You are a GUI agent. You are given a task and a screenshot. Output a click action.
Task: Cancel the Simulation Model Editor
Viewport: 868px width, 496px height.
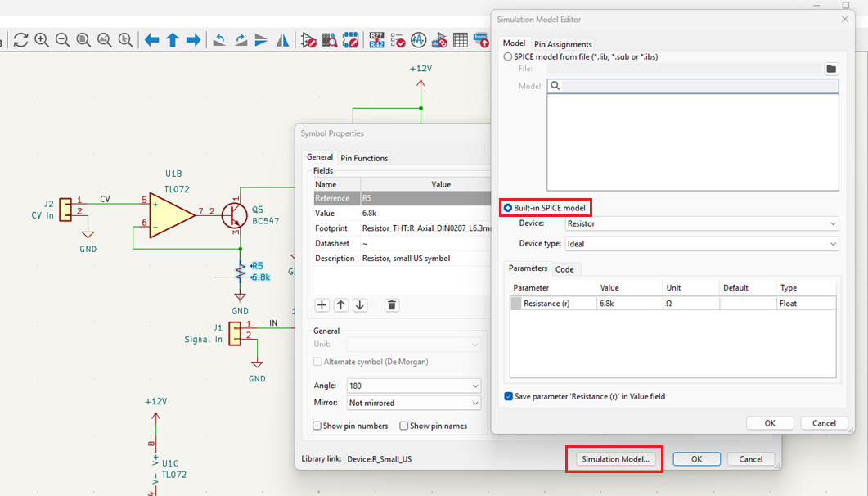point(825,423)
